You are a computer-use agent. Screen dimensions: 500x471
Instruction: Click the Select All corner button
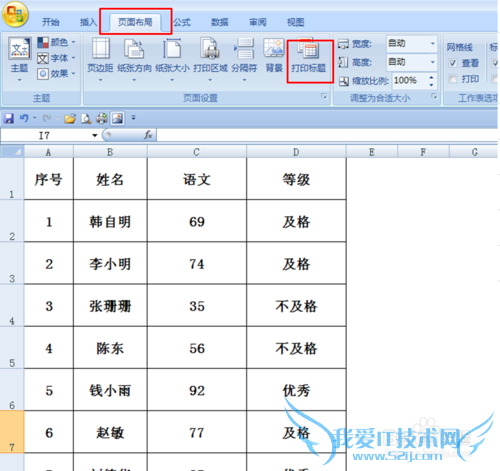click(x=12, y=152)
